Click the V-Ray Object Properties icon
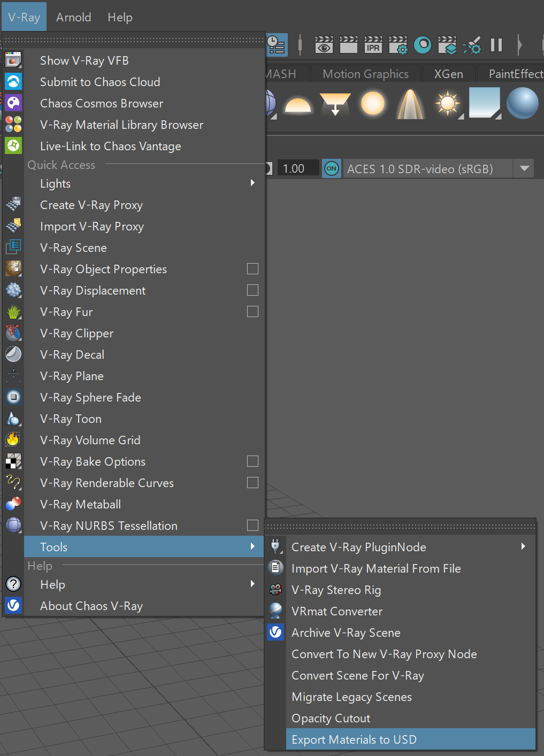 click(x=13, y=268)
